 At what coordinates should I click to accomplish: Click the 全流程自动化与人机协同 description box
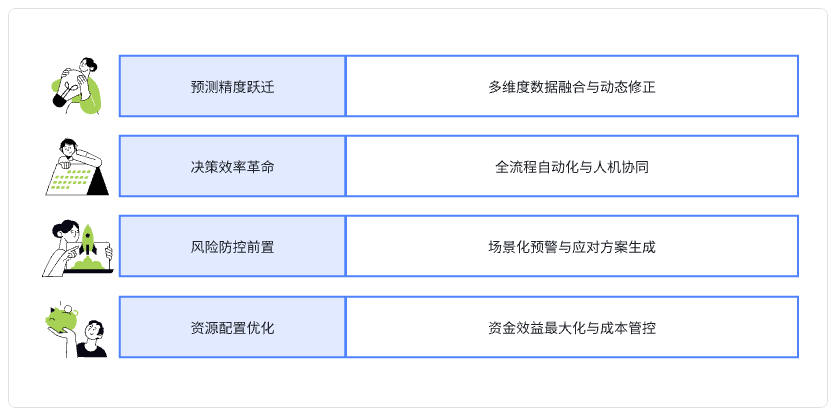[x=572, y=166]
